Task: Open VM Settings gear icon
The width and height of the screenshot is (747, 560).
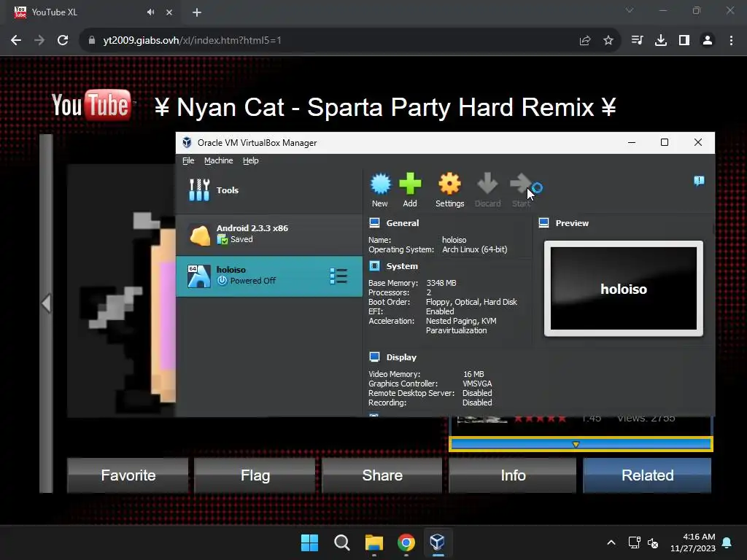Action: pyautogui.click(x=449, y=190)
